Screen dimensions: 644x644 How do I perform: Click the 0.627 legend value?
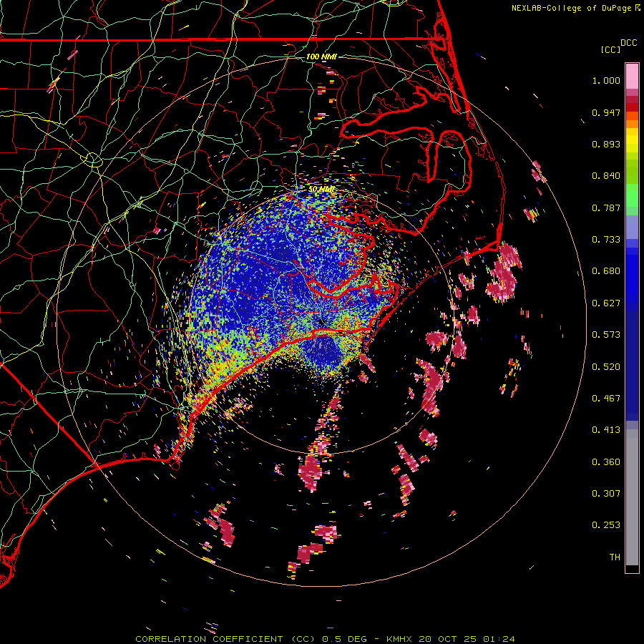(x=606, y=303)
